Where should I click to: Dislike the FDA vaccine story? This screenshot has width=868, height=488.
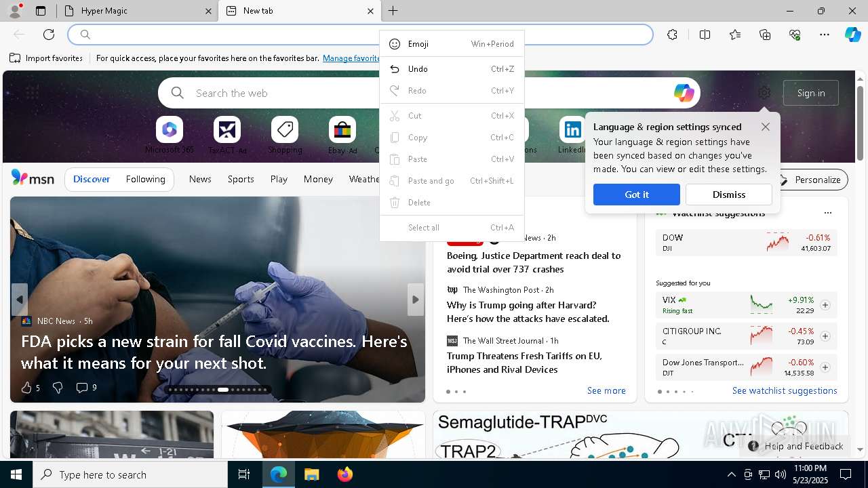[58, 388]
